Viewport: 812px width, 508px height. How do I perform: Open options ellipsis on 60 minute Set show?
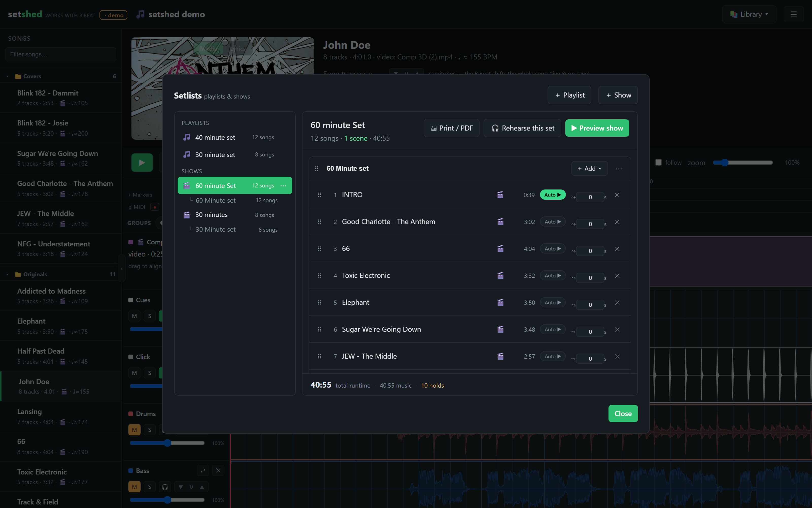point(283,186)
